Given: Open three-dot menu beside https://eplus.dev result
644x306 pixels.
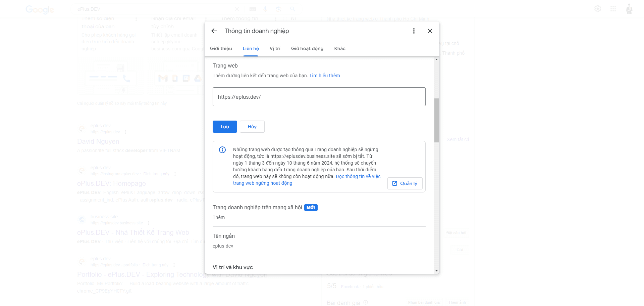Looking at the screenshot, I should (125, 132).
